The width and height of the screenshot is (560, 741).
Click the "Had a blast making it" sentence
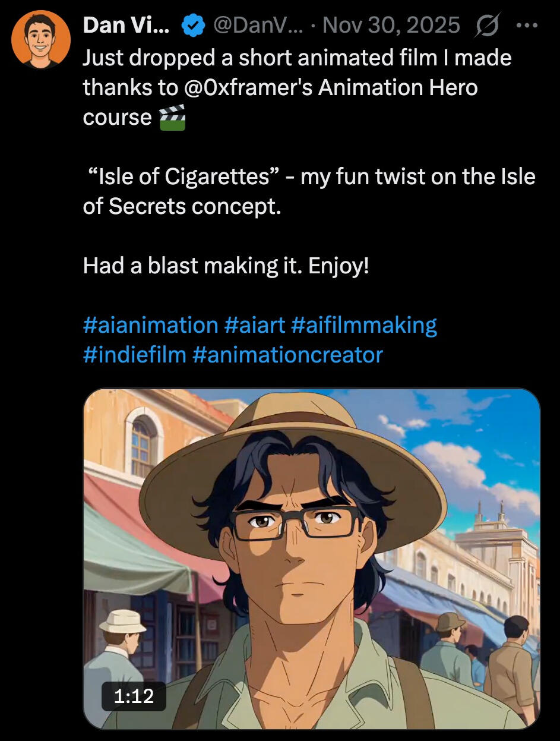[x=226, y=266]
